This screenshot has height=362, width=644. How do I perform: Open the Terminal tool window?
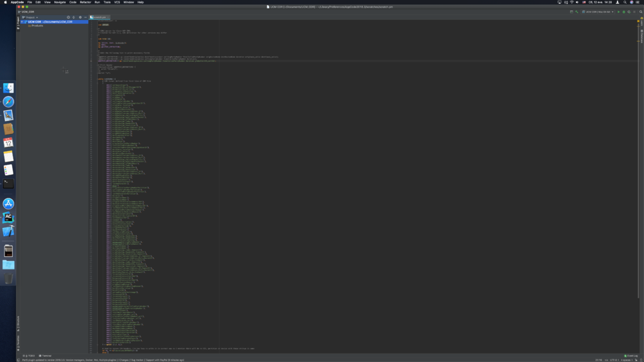point(45,356)
